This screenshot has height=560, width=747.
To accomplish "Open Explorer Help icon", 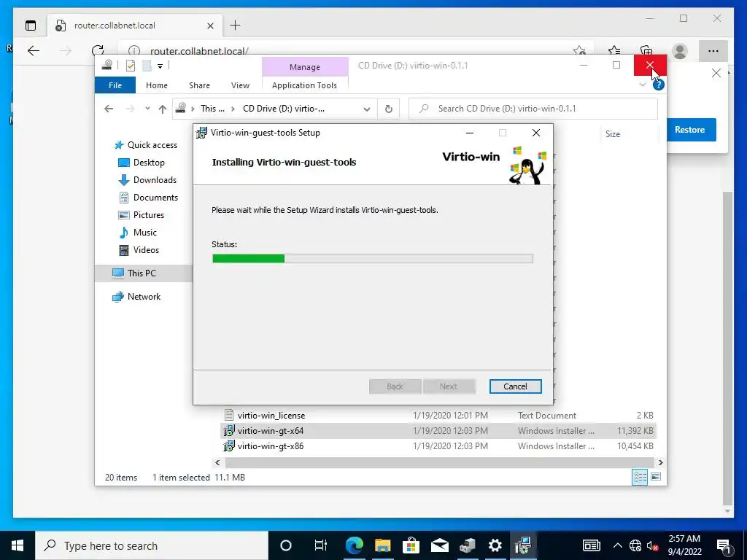I will pos(659,85).
